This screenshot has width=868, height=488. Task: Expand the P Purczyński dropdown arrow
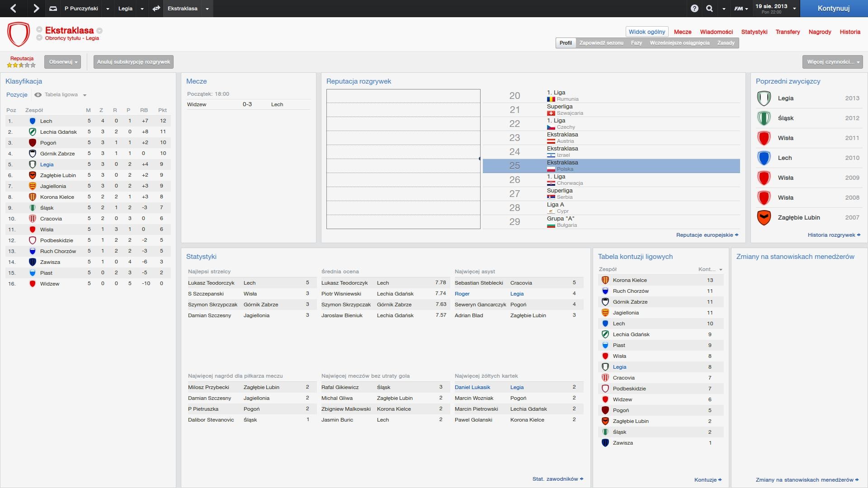[x=108, y=9]
